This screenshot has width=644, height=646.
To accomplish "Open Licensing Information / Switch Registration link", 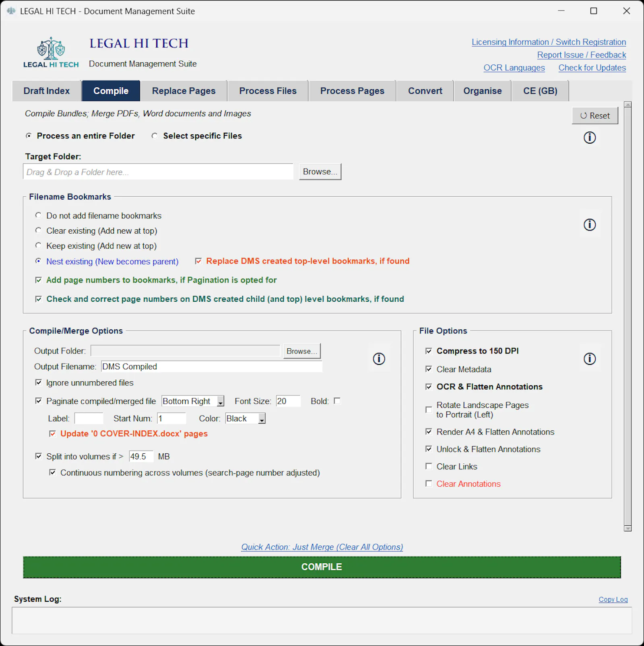I will [x=549, y=42].
